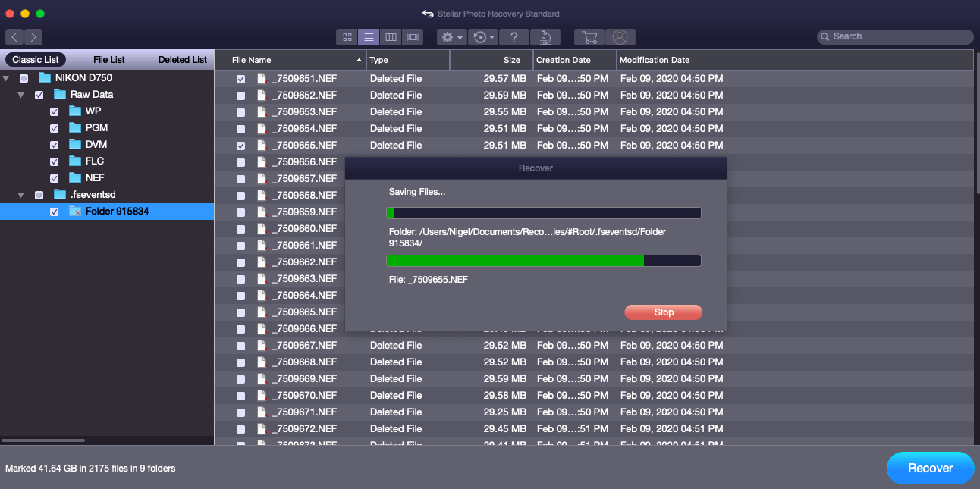Image resolution: width=980 pixels, height=489 pixels.
Task: Click the Raw Data folder icon
Action: pos(60,94)
